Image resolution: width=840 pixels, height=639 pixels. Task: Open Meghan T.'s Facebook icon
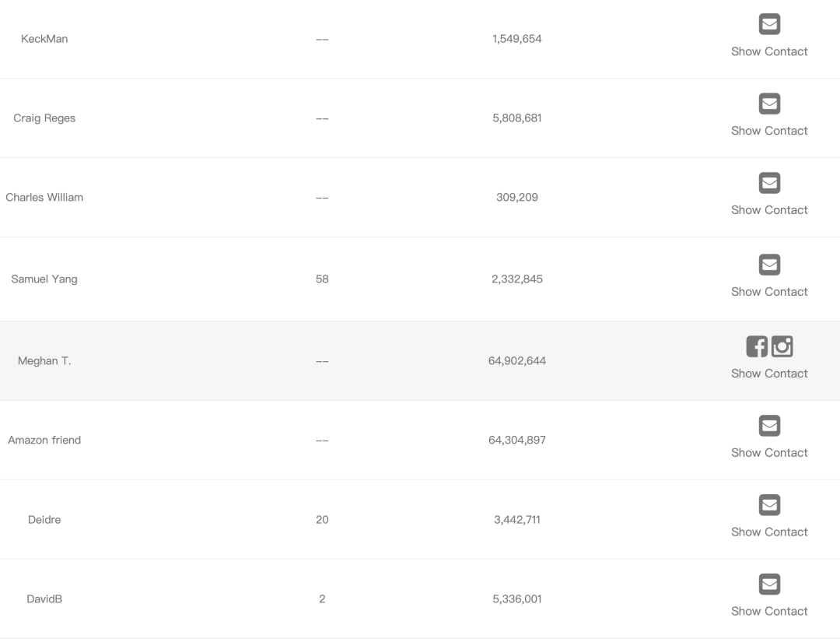pos(757,346)
